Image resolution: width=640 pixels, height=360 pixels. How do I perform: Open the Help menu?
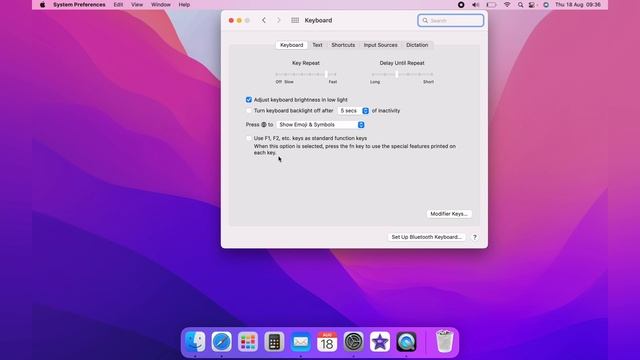click(184, 4)
